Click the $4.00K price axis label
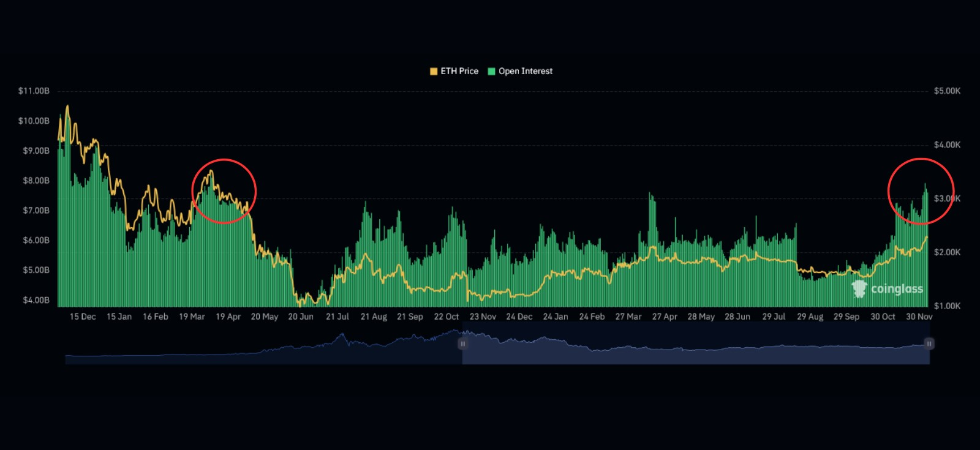Image resolution: width=980 pixels, height=450 pixels. (x=947, y=145)
